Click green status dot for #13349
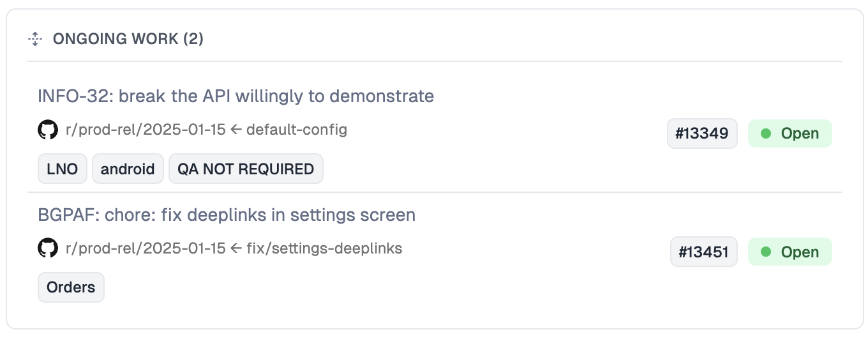This screenshot has height=341, width=868. click(767, 133)
